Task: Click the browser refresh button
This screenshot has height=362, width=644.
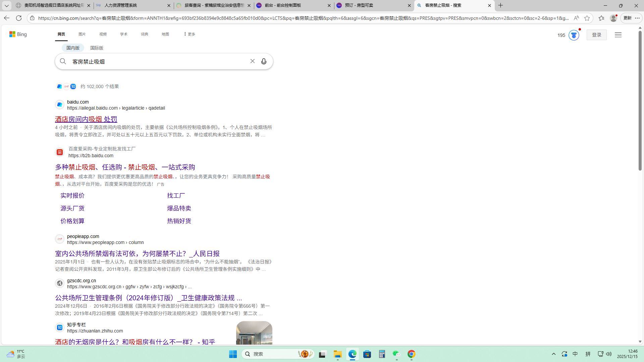Action: pyautogui.click(x=19, y=18)
